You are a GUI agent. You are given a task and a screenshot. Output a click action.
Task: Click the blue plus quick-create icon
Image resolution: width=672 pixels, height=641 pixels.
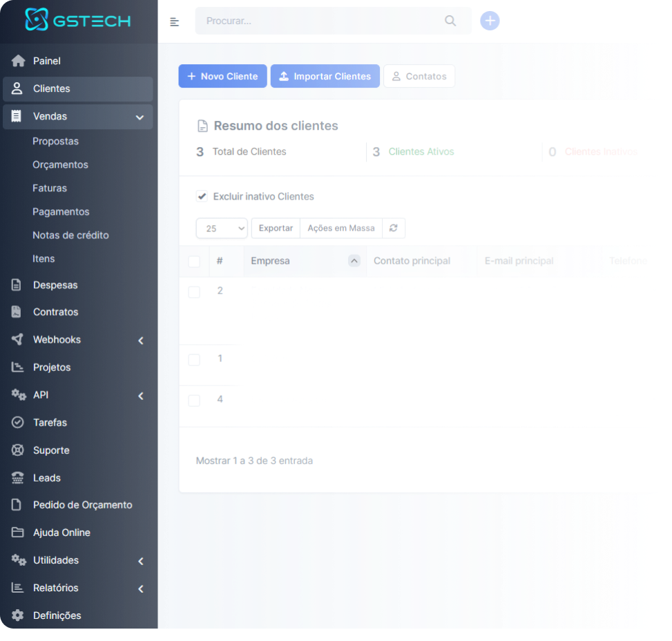tap(490, 21)
